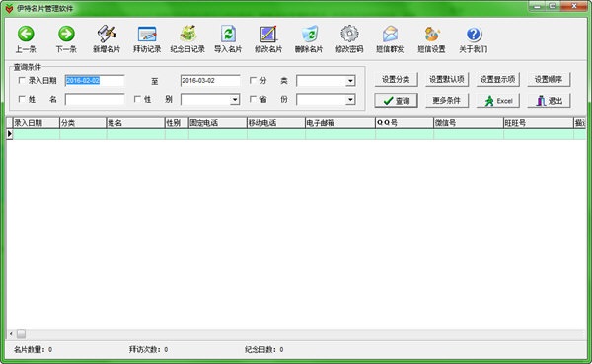This screenshot has width=592, height=364.
Task: Export to Excel button
Action: (497, 101)
